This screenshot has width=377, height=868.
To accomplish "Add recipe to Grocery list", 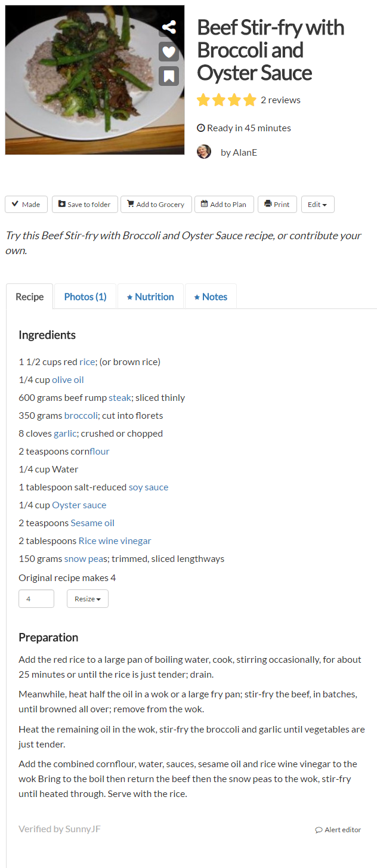I will click(x=156, y=204).
